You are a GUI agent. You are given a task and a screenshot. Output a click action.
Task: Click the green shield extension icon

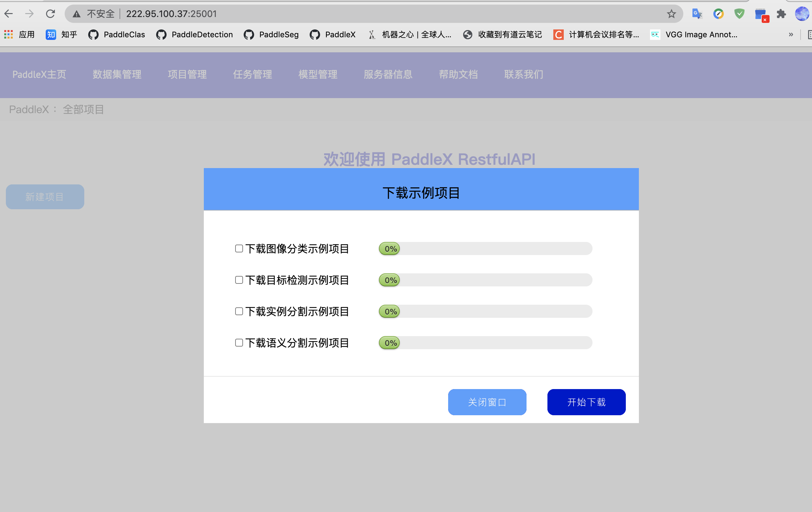click(x=739, y=14)
